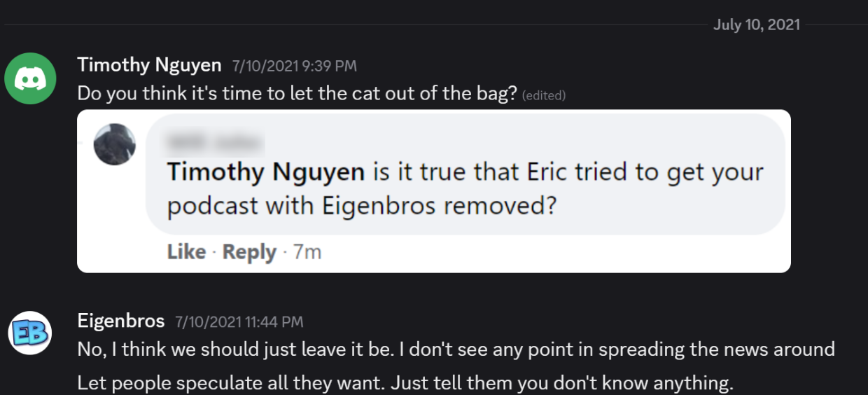The width and height of the screenshot is (868, 395).
Task: Click the 7m comment timestamp
Action: click(307, 251)
